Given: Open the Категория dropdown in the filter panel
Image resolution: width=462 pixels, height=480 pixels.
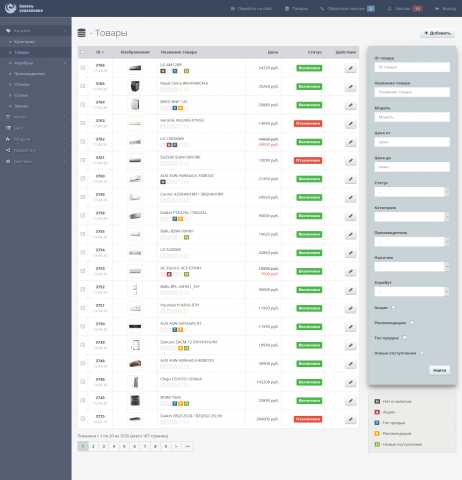Looking at the screenshot, I should 411,217.
